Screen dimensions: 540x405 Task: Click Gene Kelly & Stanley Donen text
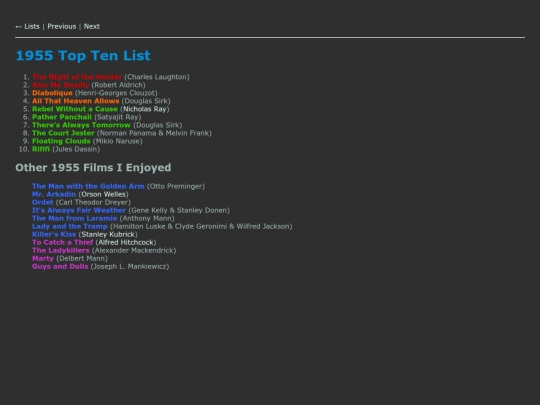pyautogui.click(x=179, y=210)
